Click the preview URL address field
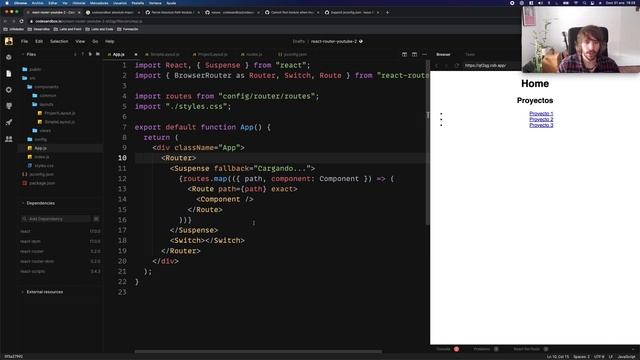This screenshot has width=640, height=360. coord(491,65)
